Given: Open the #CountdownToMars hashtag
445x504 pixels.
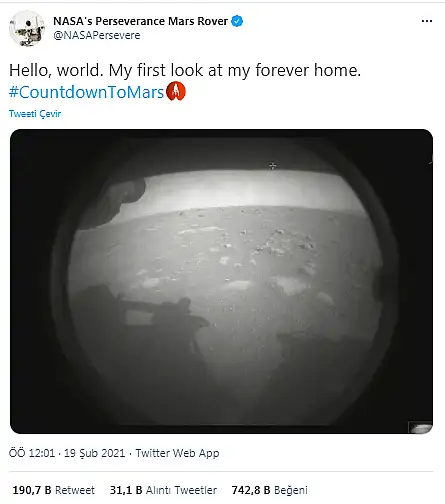Looking at the screenshot, I should point(87,92).
